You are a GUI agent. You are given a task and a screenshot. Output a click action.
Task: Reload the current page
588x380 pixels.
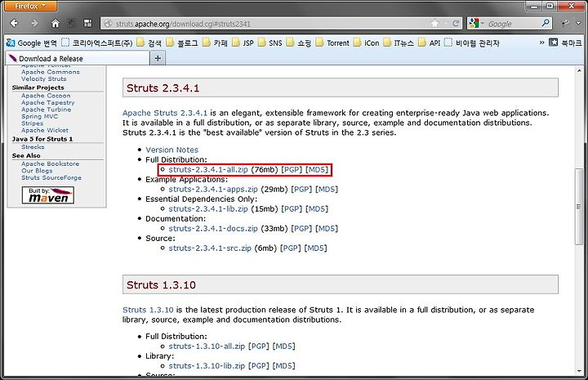[x=456, y=24]
